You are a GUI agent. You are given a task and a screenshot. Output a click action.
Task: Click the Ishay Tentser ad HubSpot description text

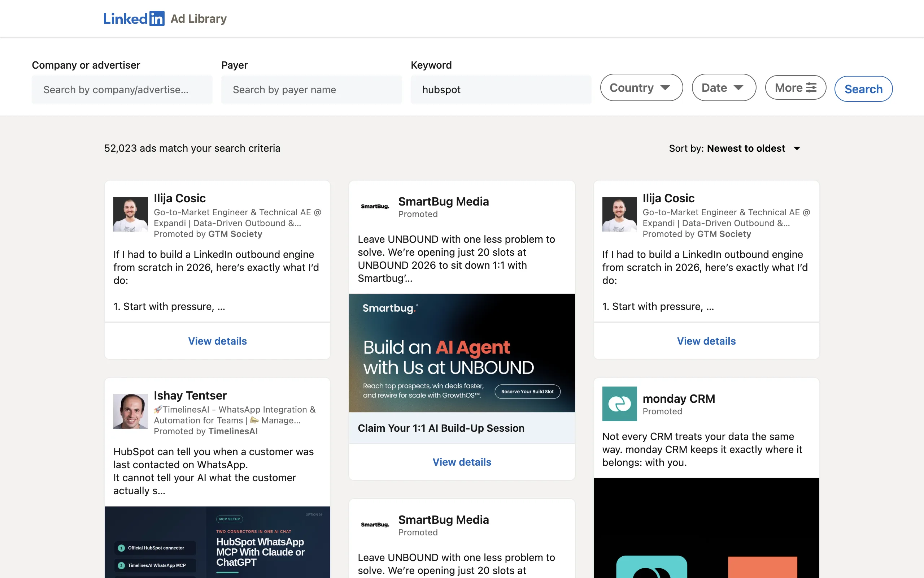coord(213,471)
